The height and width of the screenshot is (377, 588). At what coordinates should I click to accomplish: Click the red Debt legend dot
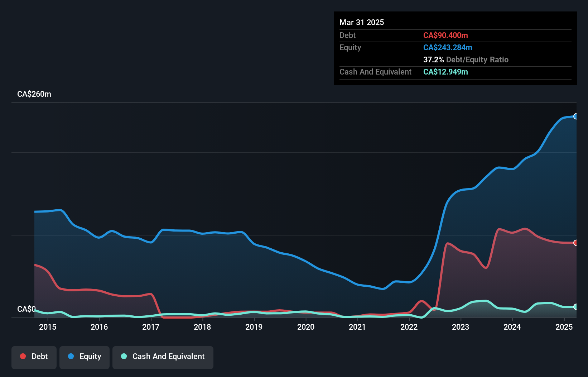(23, 356)
